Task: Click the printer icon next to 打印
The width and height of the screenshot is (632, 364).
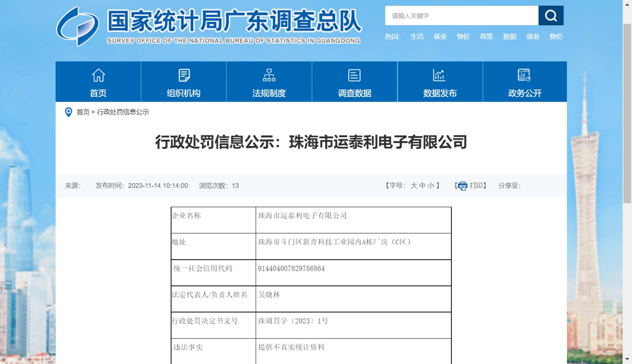Action: (462, 186)
